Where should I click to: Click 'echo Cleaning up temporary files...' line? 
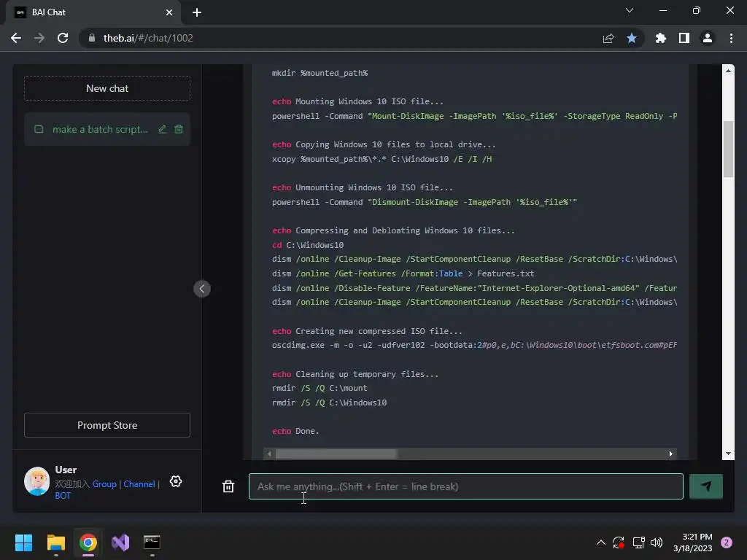pyautogui.click(x=355, y=374)
